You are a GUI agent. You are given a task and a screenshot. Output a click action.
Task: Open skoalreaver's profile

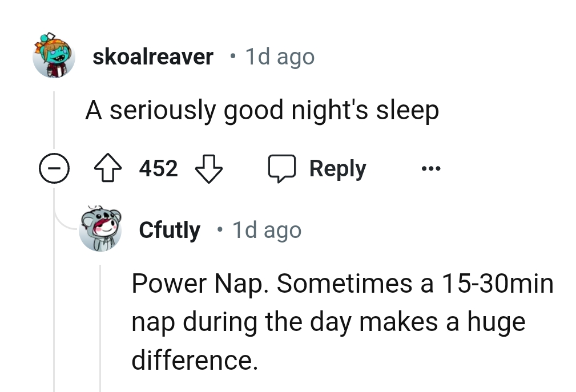[152, 56]
